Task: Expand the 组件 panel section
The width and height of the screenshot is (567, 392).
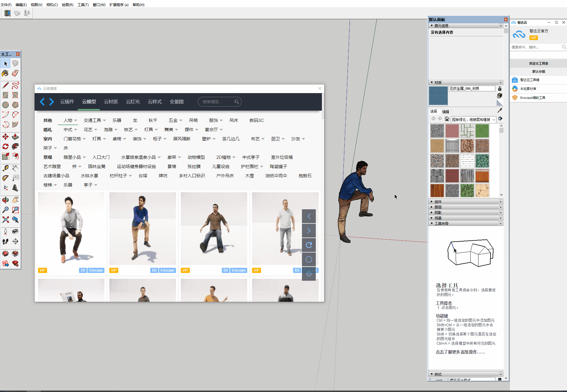Action: (x=438, y=202)
